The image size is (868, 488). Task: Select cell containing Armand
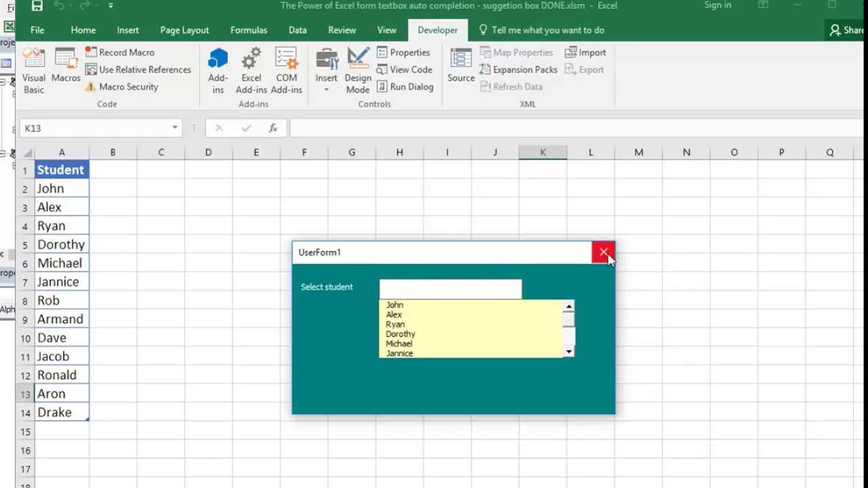pos(62,319)
